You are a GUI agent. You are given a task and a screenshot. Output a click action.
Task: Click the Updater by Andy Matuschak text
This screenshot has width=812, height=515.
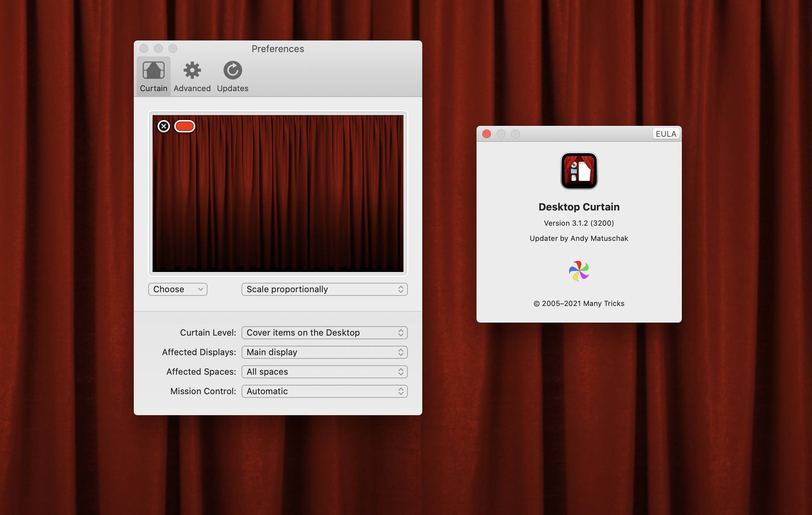click(579, 238)
